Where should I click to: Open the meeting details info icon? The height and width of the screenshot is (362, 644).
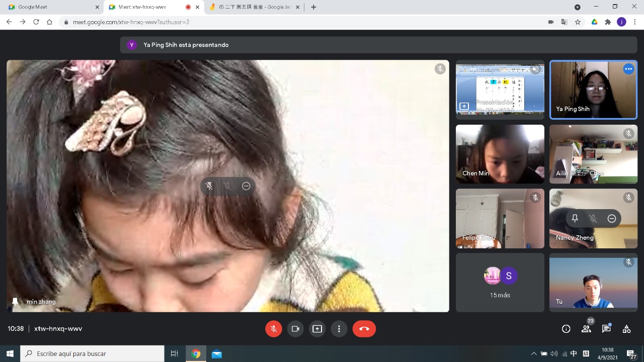(x=566, y=329)
